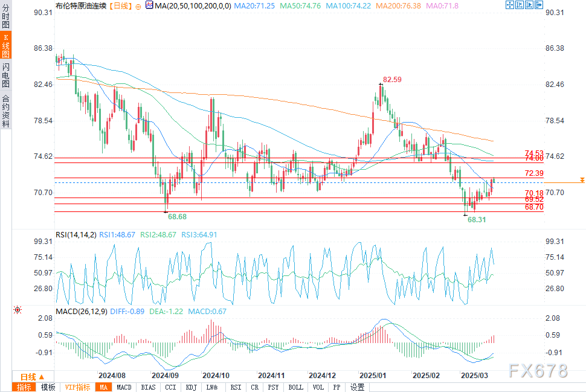Enable the BOLL indicator
The image size is (586, 392).
[296, 387]
